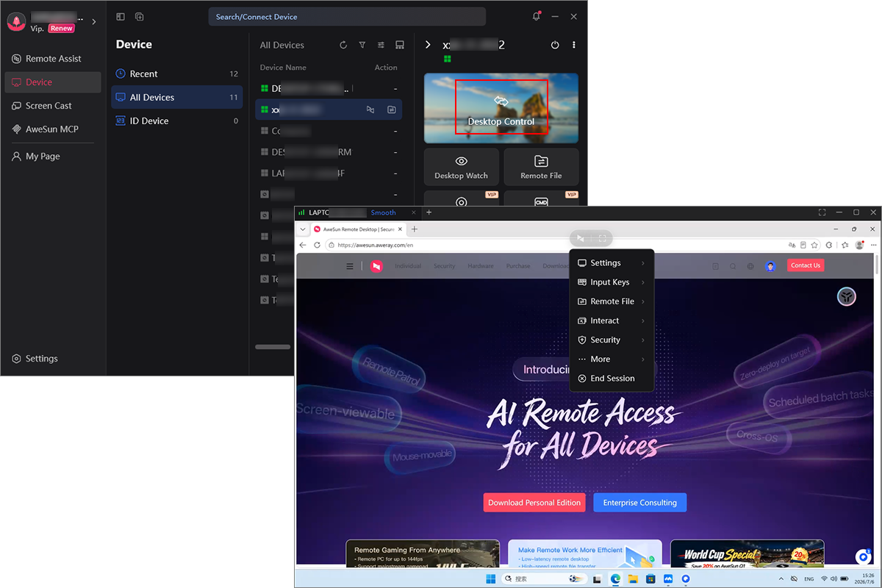Expand Input Keys submenu
Viewport: 882px width, 588px height.
point(643,282)
